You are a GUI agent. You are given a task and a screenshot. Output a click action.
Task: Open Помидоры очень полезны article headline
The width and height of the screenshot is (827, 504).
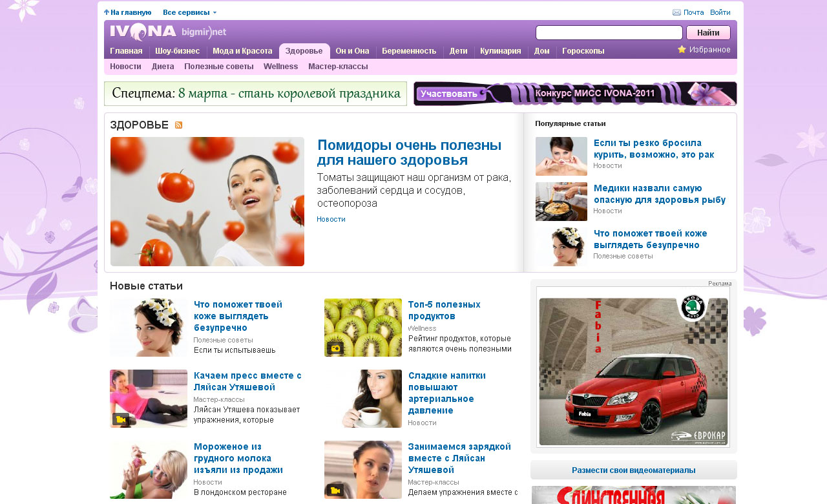pyautogui.click(x=409, y=152)
